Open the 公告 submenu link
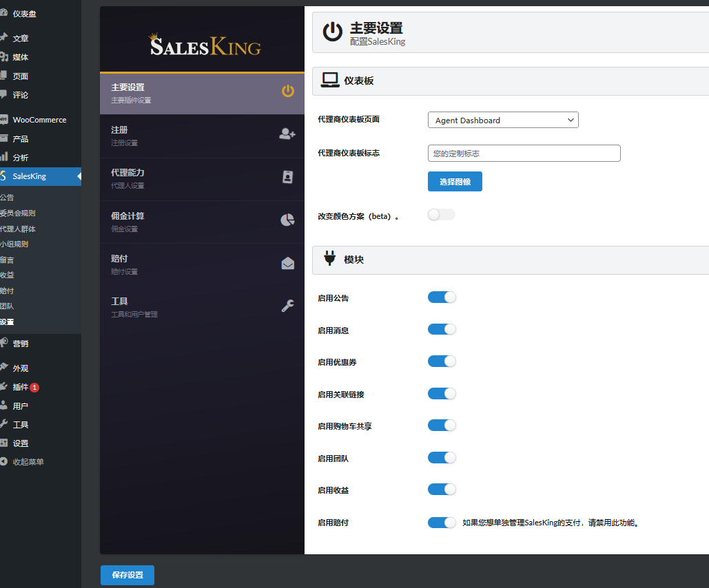This screenshot has height=588, width=709. [x=7, y=198]
